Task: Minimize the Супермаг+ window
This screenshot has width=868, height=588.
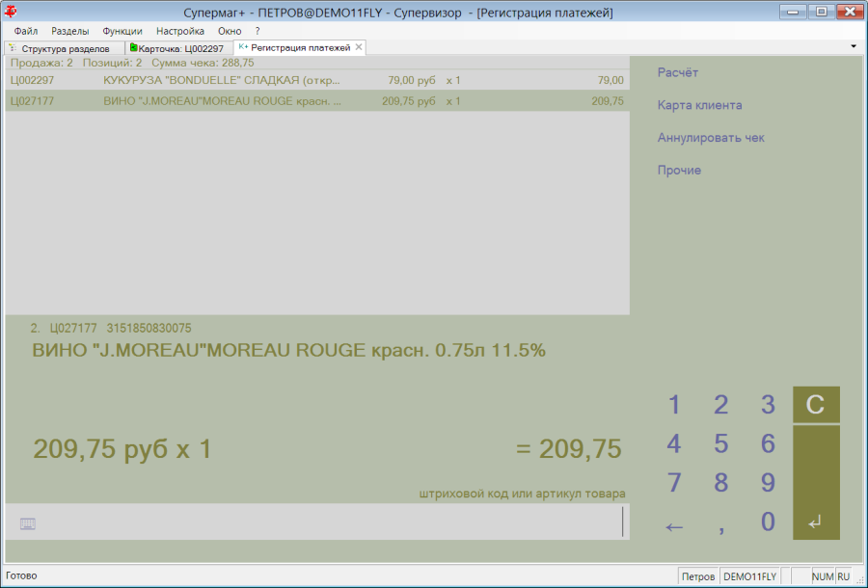Action: 793,12
